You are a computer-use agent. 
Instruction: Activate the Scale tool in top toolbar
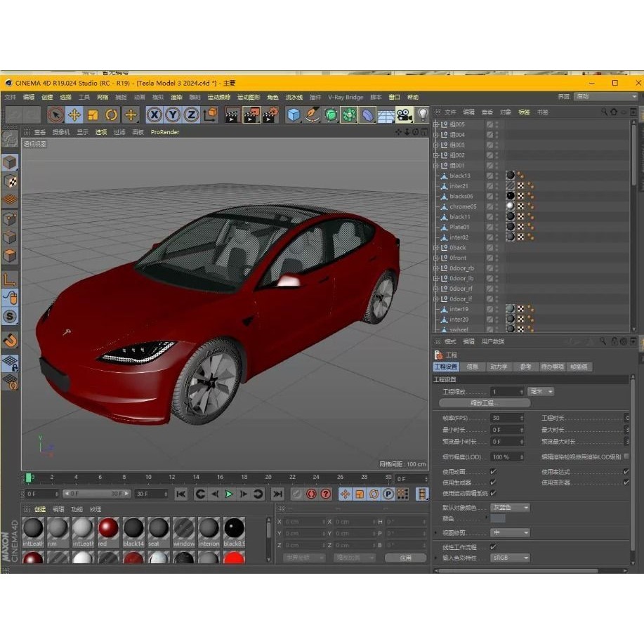(93, 115)
